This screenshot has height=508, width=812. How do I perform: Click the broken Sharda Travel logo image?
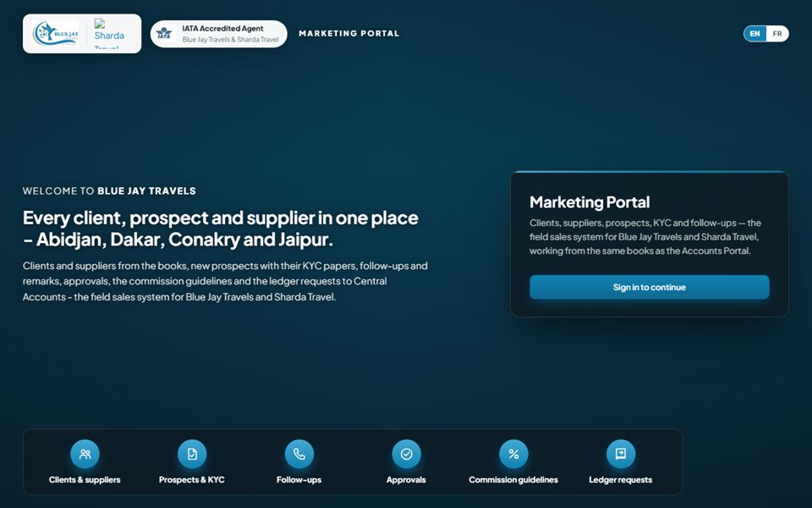(x=109, y=34)
